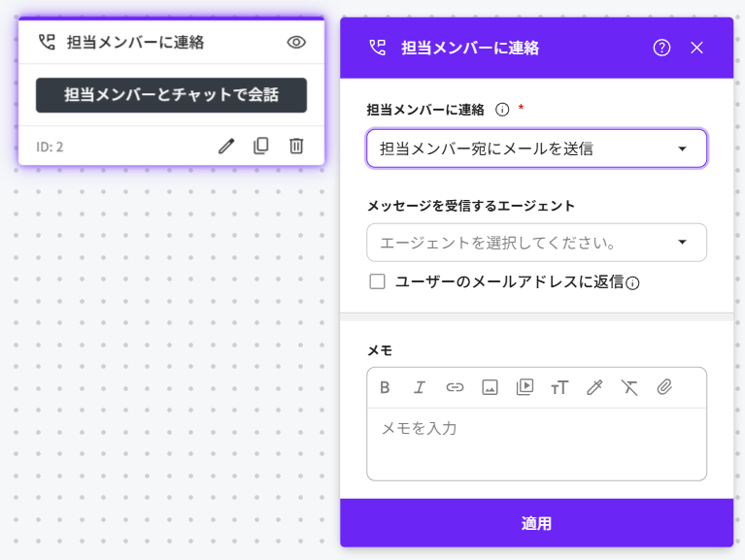Delete the node using the trash icon

[x=296, y=146]
